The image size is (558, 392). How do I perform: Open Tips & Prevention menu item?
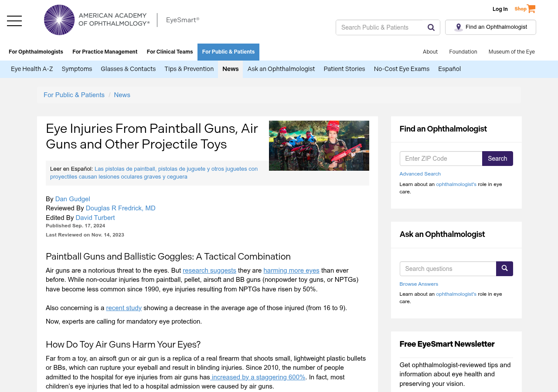189,69
